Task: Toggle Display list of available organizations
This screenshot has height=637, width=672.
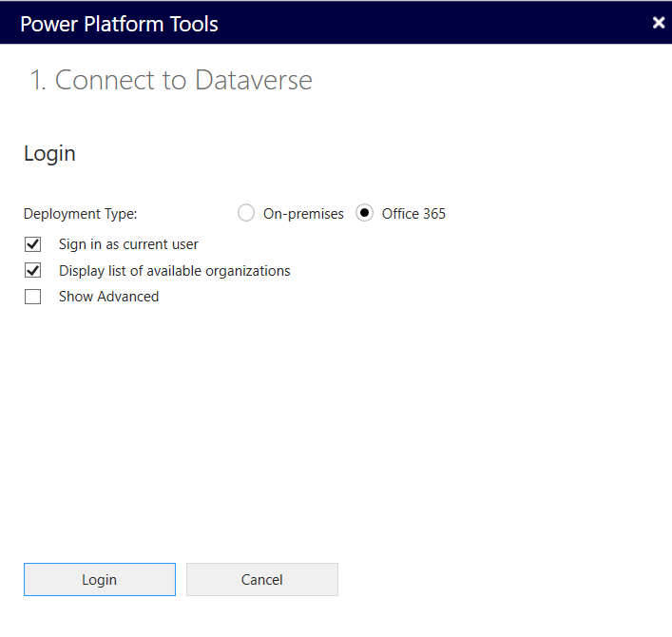Action: (33, 271)
